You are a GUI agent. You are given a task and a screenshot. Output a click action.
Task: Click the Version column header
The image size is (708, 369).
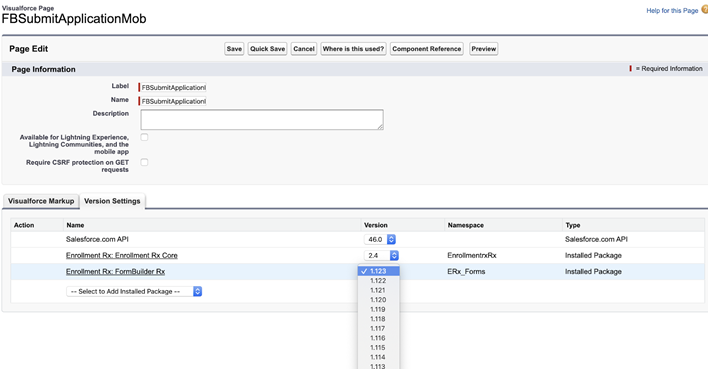[x=376, y=225]
